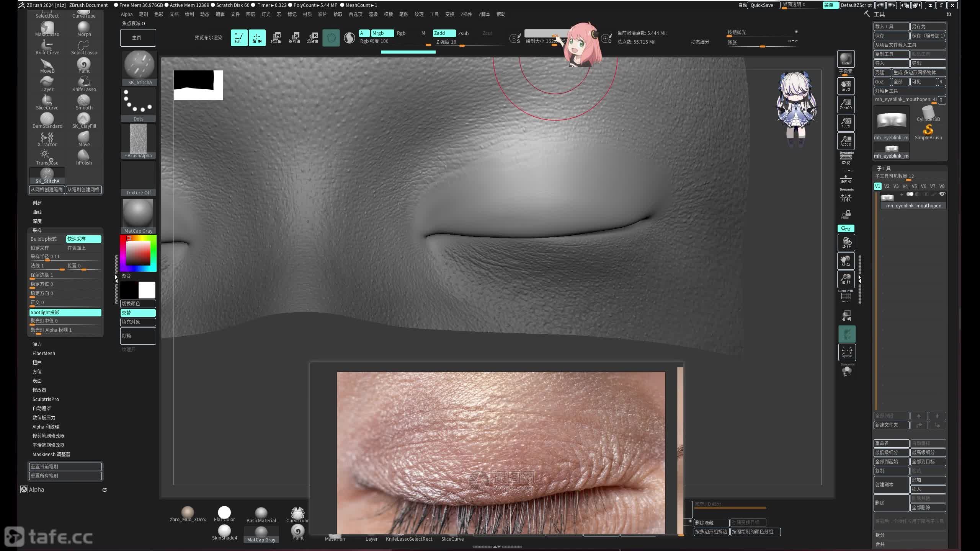Screen dimensions: 980x551
Task: Select the DamStandard brush
Action: click(47, 121)
